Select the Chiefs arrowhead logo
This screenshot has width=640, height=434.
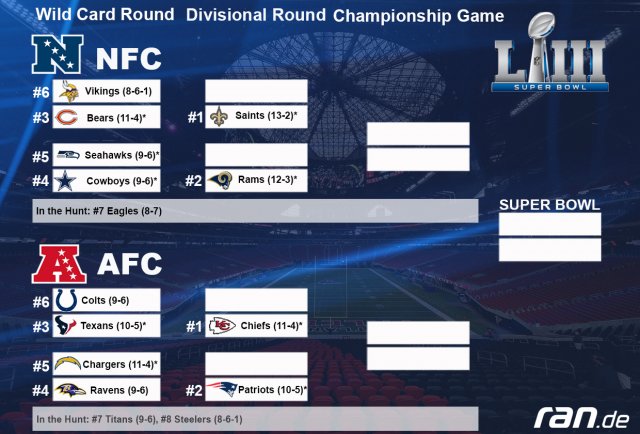222,326
